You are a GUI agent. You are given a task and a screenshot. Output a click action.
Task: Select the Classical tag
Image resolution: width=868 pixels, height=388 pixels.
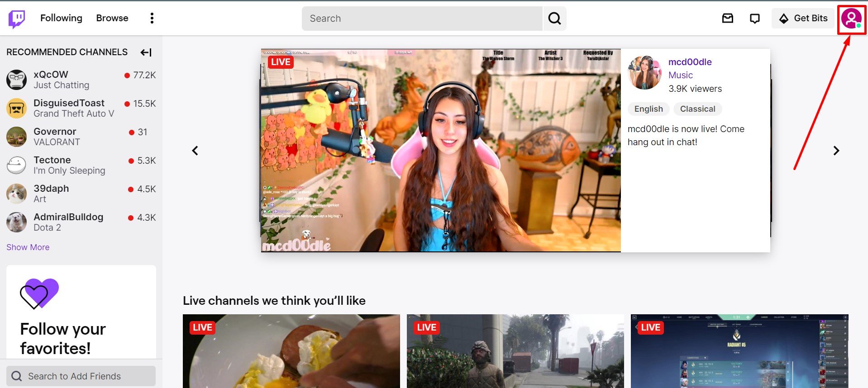(x=697, y=109)
